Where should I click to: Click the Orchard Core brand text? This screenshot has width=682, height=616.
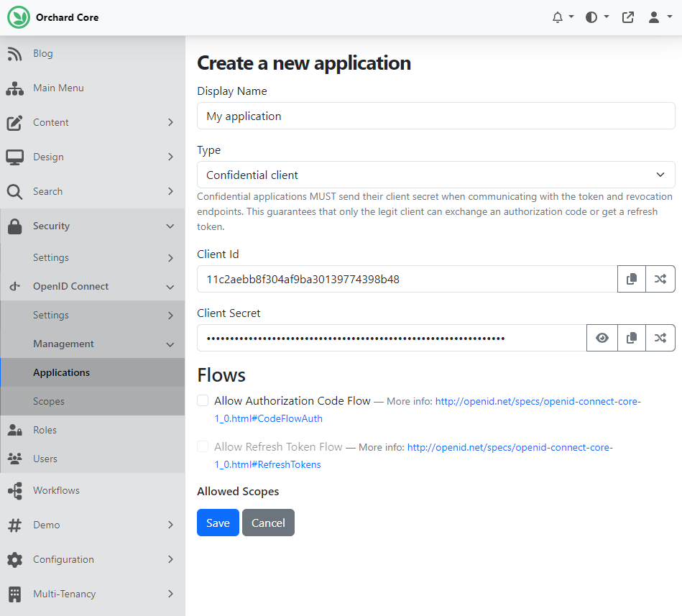coord(68,17)
